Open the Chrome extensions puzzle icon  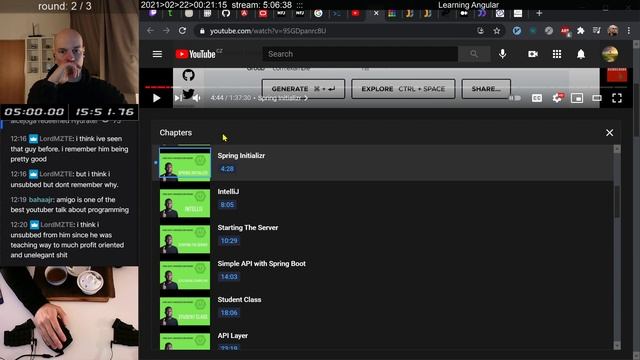(x=580, y=31)
